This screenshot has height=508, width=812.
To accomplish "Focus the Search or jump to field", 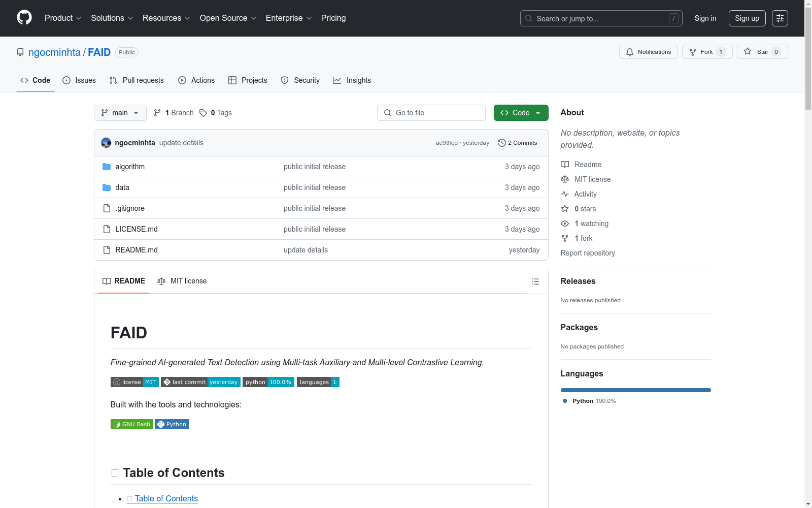I will click(601, 18).
